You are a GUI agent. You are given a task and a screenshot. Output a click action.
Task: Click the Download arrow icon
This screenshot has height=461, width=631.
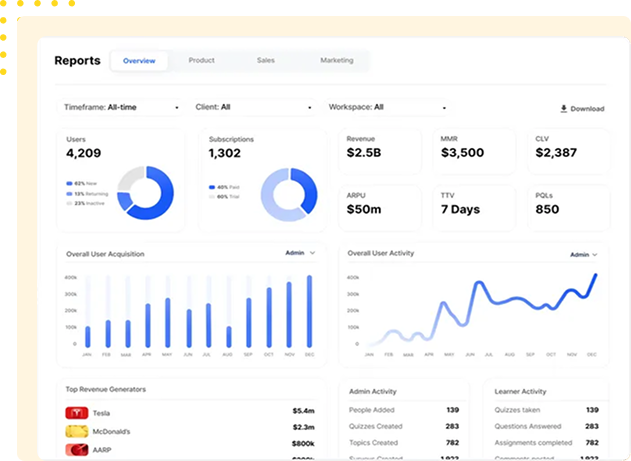pos(564,109)
